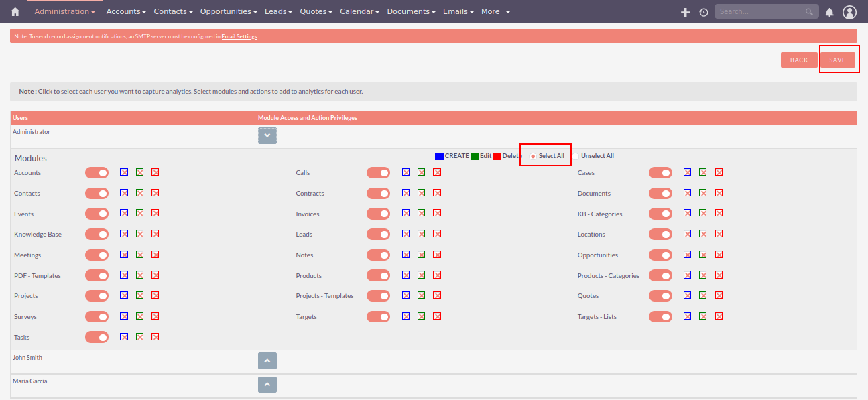Click the notifications bell icon
Screen dimensions: 868x400
click(829, 12)
